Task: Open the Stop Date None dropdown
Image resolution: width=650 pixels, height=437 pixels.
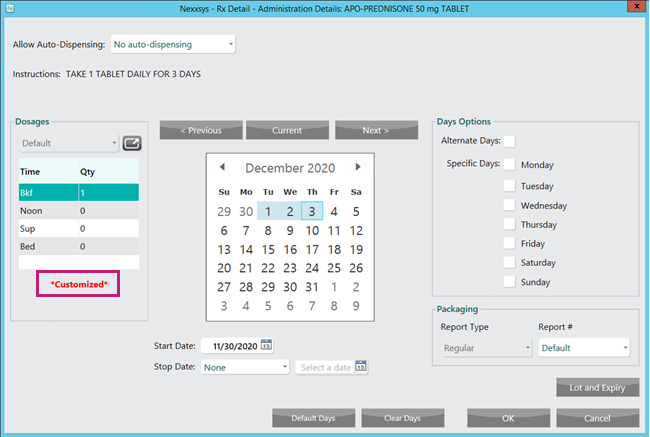Action: tap(245, 367)
